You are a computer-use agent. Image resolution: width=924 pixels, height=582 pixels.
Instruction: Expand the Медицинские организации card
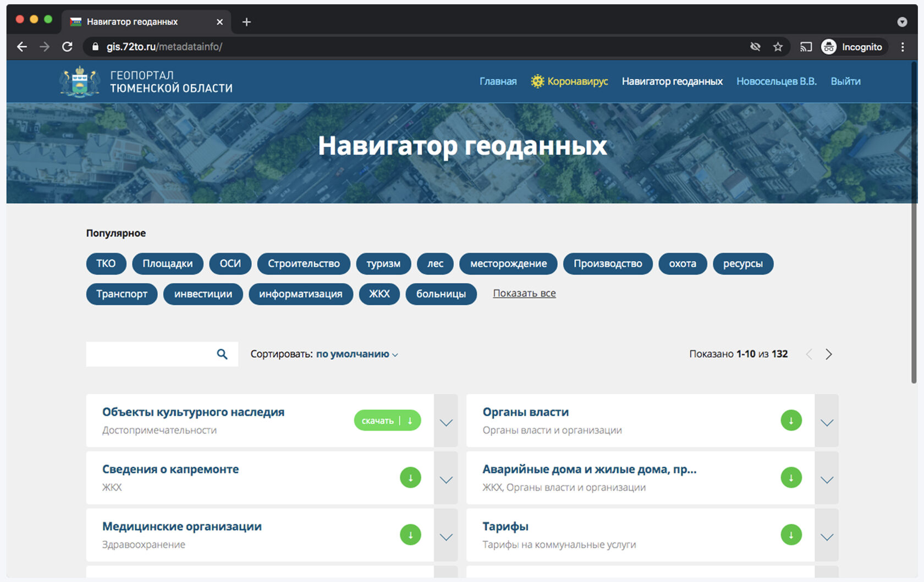(x=446, y=535)
